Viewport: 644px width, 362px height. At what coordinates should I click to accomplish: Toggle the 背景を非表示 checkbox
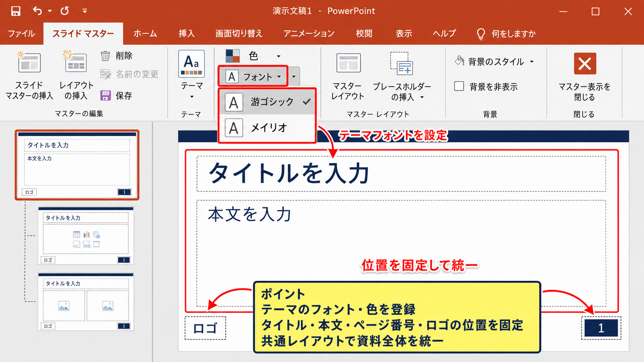pyautogui.click(x=459, y=86)
